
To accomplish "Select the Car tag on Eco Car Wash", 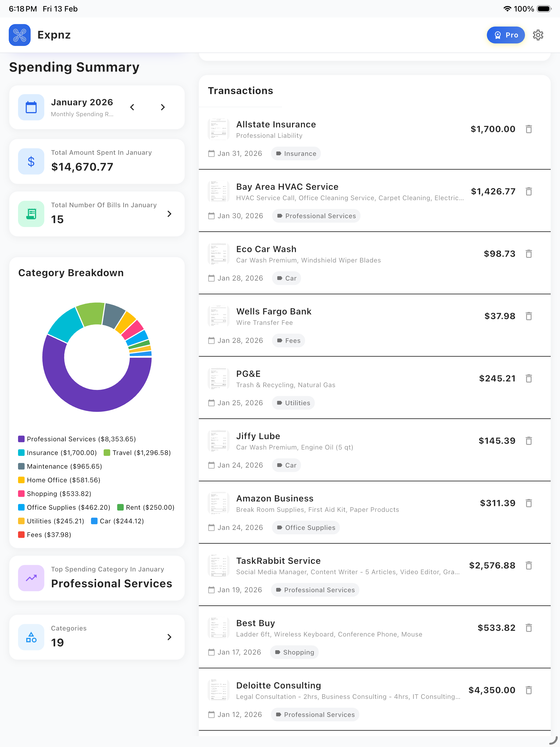I will [286, 279].
